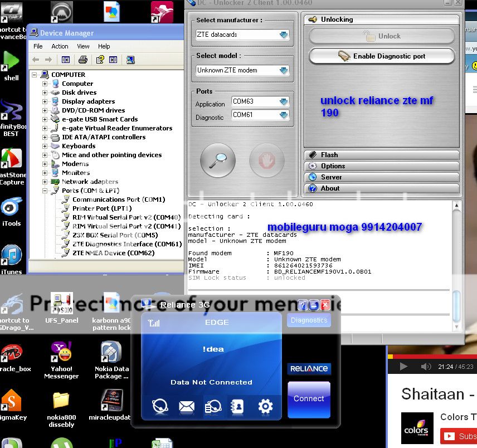Click phonebook contacts icon in Reliance 3G
This screenshot has height=448, width=477.
(x=237, y=406)
